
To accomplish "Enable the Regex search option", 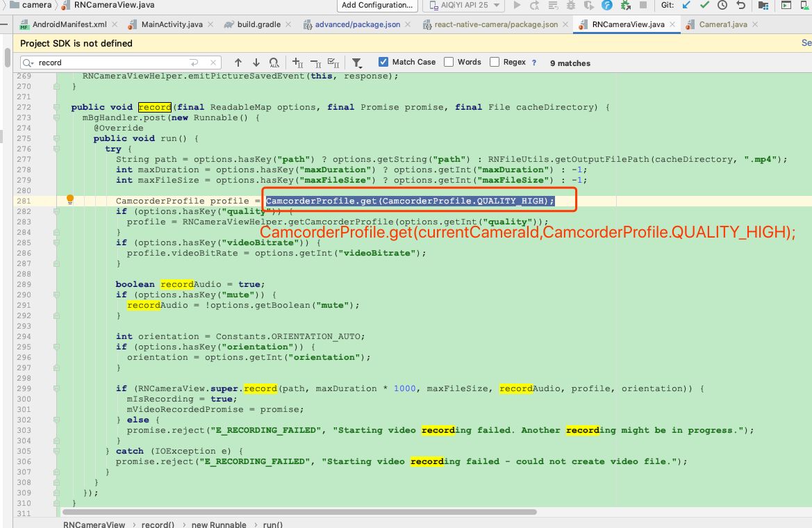I will pyautogui.click(x=496, y=62).
